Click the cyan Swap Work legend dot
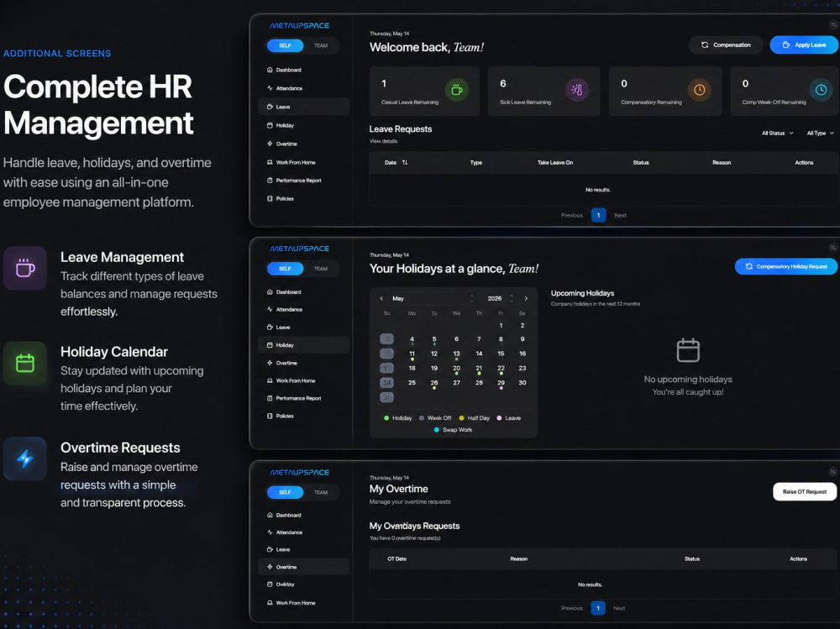 tap(437, 430)
